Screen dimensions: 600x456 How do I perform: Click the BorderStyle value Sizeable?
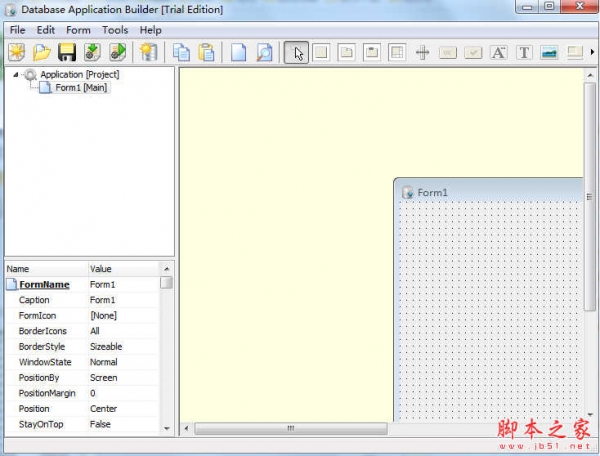106,347
